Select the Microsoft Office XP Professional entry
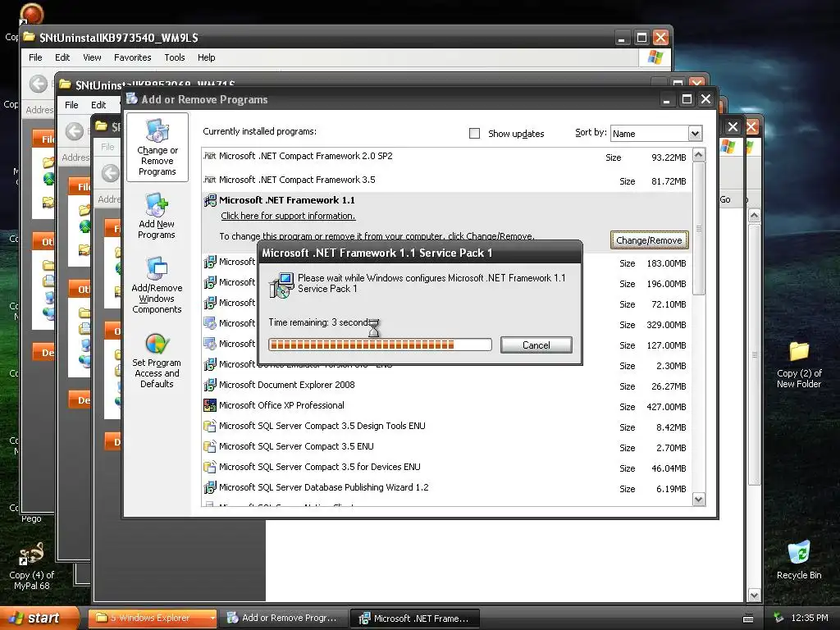840x630 pixels. pos(447,405)
